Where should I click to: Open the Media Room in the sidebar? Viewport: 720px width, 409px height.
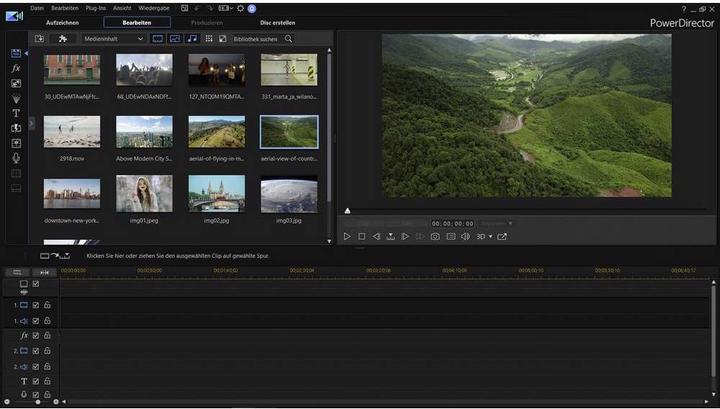coord(16,53)
